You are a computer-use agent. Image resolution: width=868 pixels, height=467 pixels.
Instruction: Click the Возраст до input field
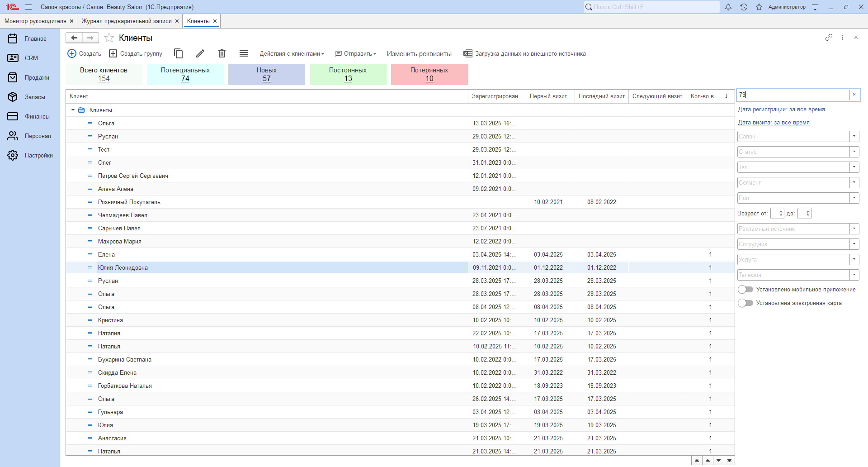tap(805, 213)
